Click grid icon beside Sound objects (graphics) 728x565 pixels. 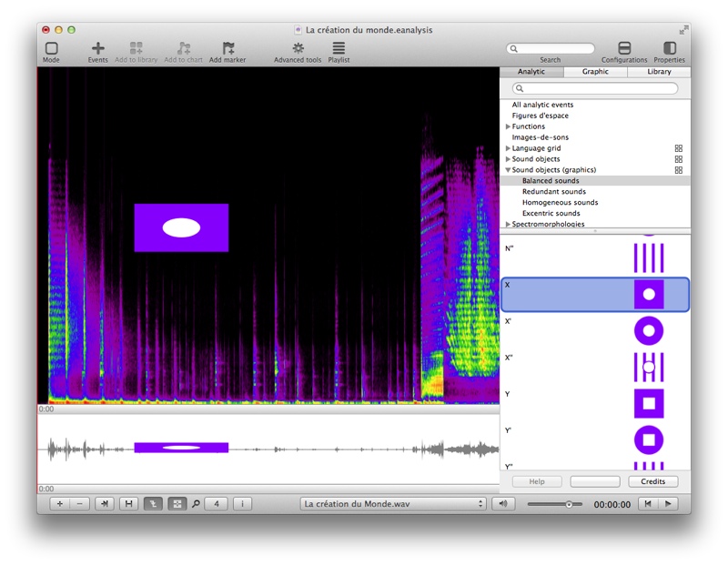(x=678, y=170)
